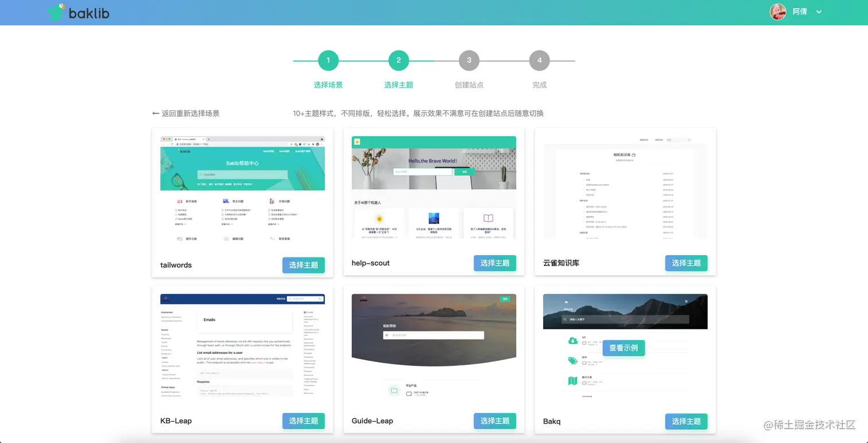Click the cloud download icon in Bakq preview
The width and height of the screenshot is (868, 443).
[572, 341]
